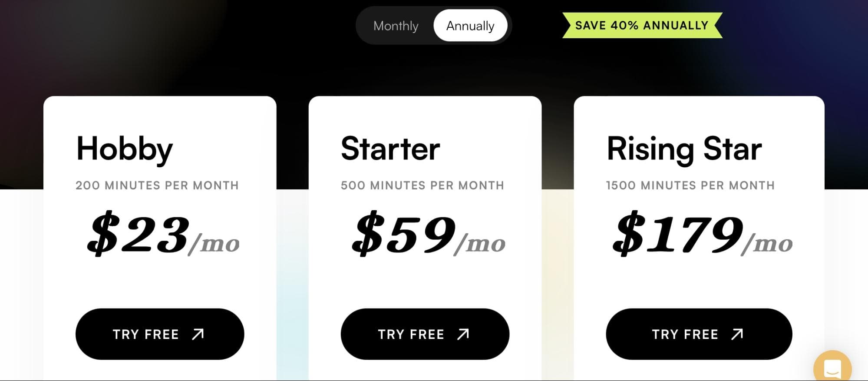Click the 1500 Minutes Per Month label

(690, 186)
